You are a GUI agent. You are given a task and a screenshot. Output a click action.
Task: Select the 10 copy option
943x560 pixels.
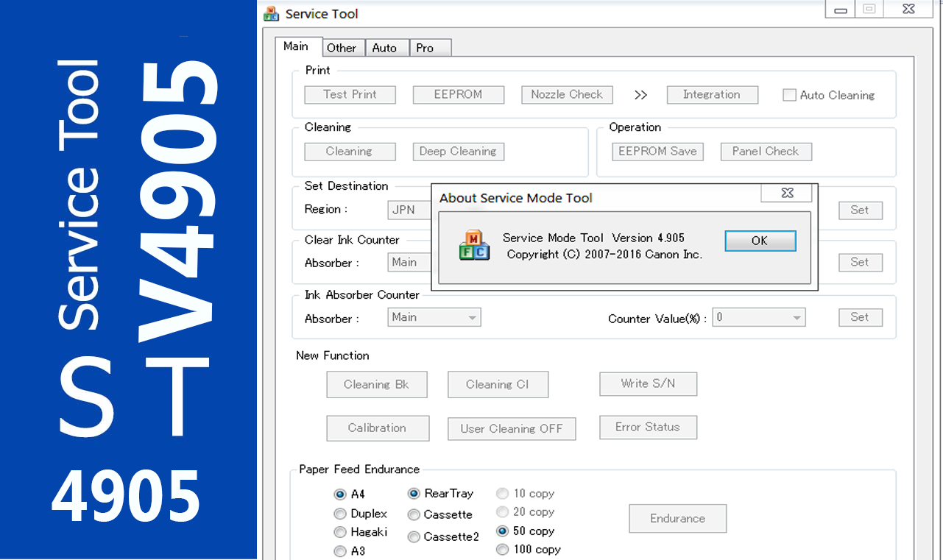502,494
